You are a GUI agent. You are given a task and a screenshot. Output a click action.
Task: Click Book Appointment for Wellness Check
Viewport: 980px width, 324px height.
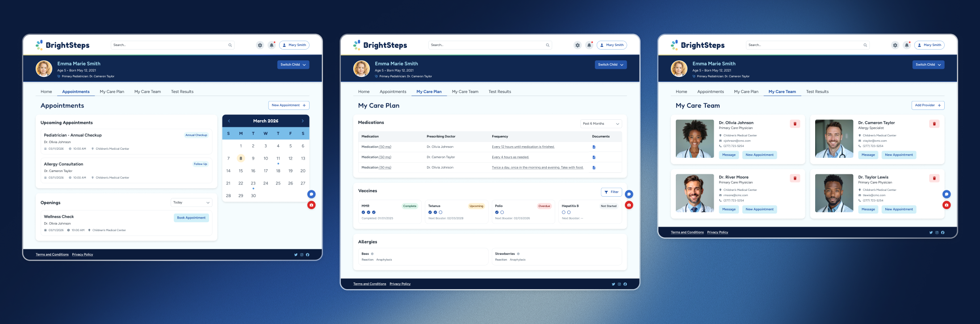pyautogui.click(x=191, y=218)
